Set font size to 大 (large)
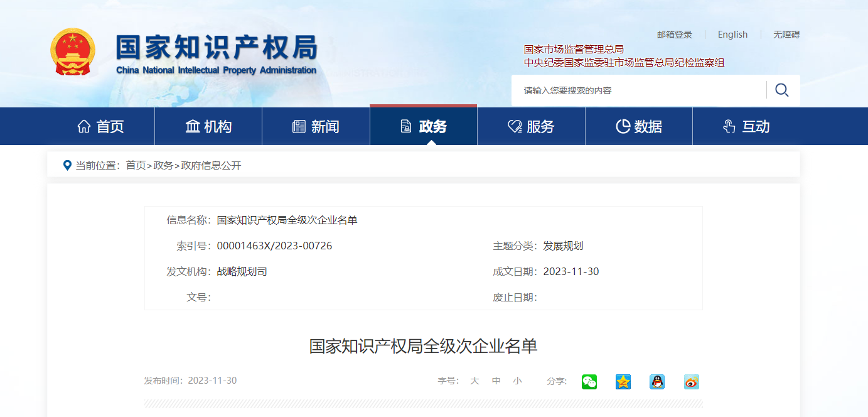This screenshot has width=868, height=417. click(x=474, y=381)
